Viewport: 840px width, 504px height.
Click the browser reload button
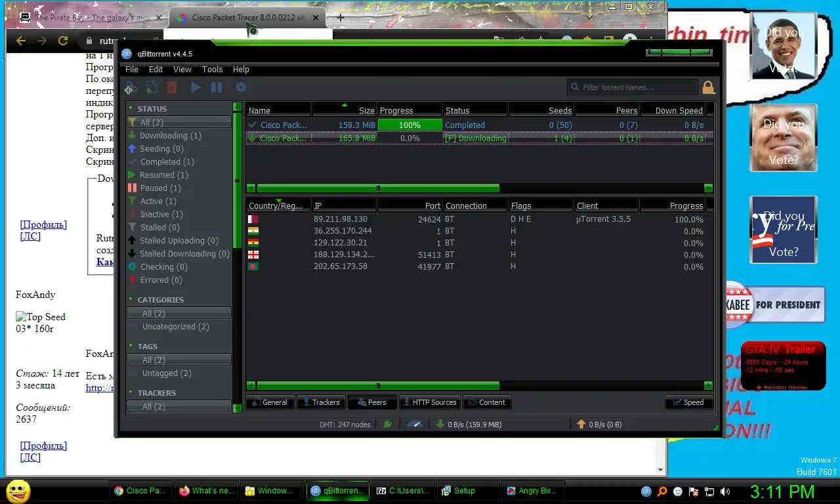pyautogui.click(x=63, y=41)
